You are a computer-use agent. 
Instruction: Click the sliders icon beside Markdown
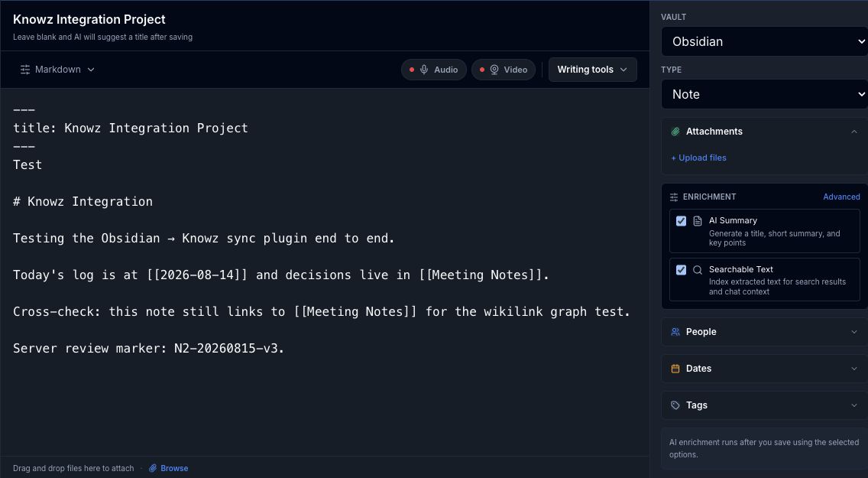(25, 70)
